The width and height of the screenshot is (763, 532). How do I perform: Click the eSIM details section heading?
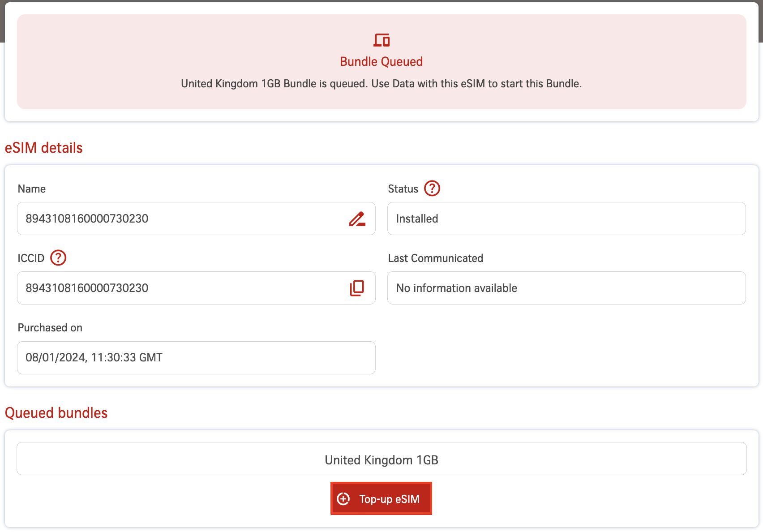pyautogui.click(x=44, y=148)
